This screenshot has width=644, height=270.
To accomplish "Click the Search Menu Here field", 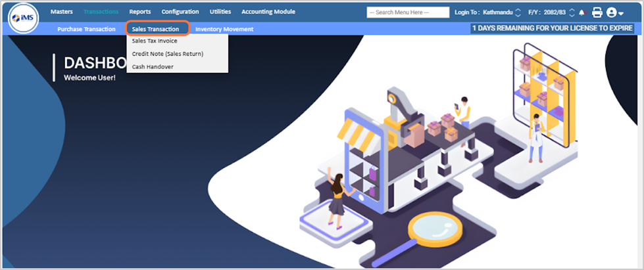I will click(408, 12).
